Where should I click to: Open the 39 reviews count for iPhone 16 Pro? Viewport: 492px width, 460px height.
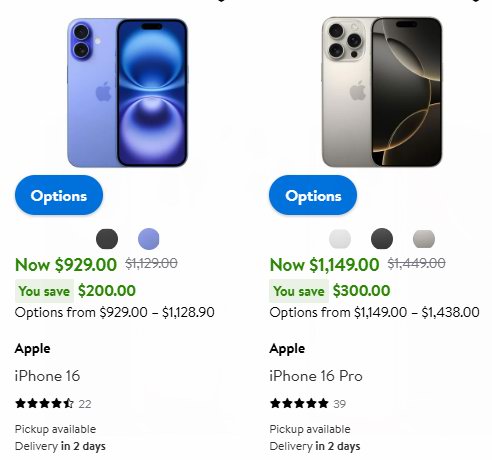tap(339, 404)
